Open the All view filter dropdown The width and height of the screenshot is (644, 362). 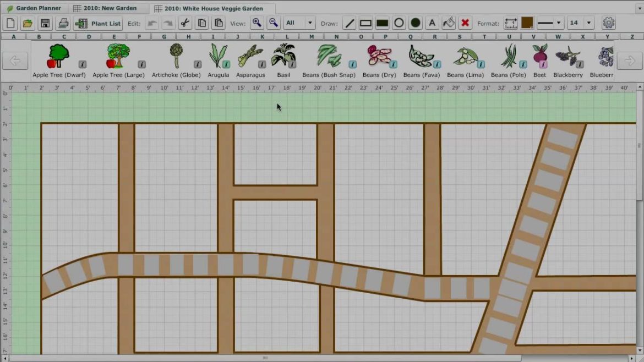(x=299, y=23)
